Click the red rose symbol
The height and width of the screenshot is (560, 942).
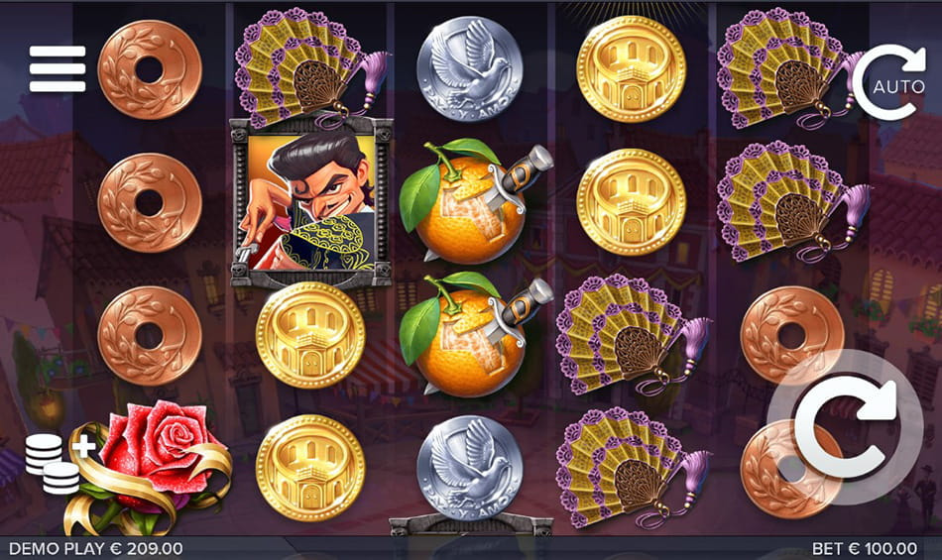(150, 467)
